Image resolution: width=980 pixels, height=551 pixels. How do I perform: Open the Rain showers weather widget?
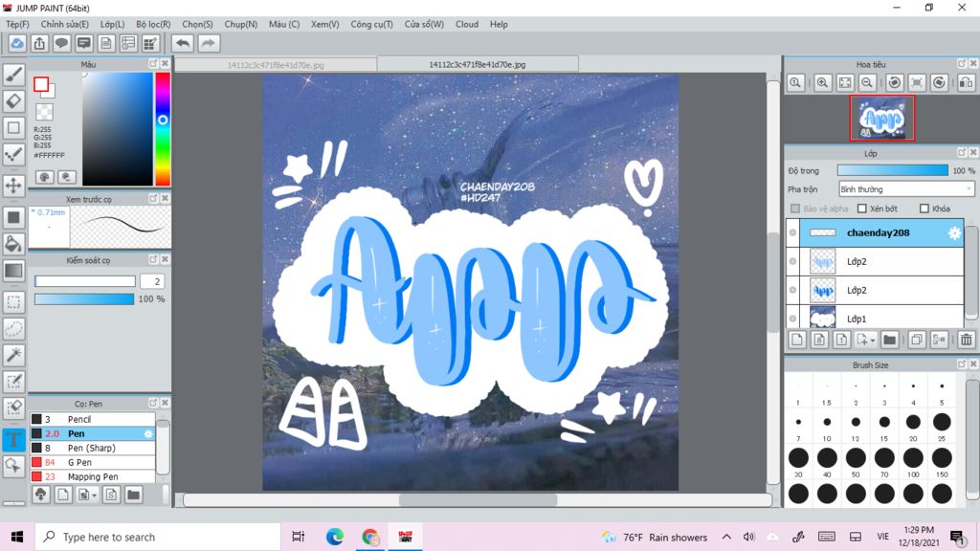pyautogui.click(x=655, y=538)
